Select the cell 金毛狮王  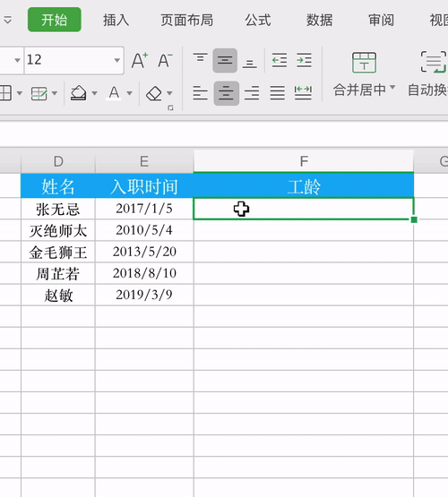pos(58,252)
